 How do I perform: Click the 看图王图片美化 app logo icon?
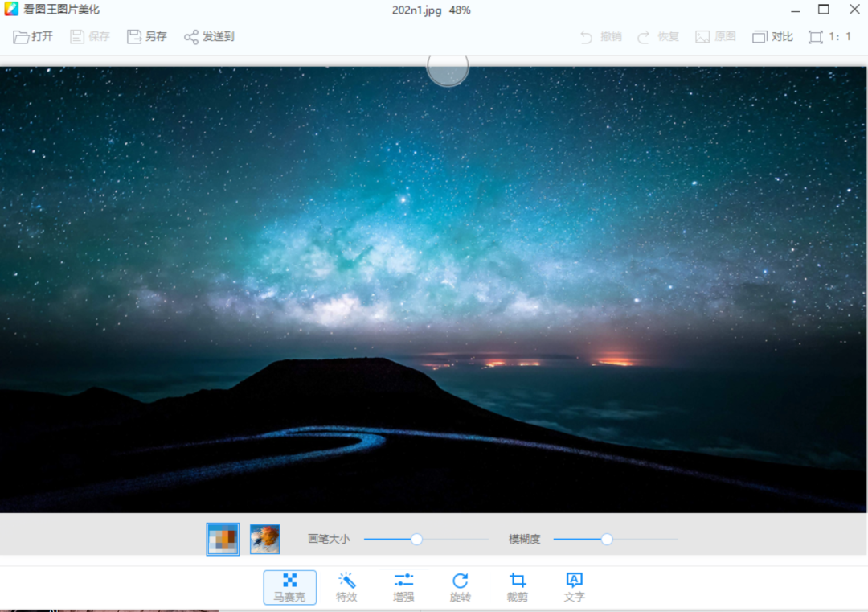point(11,9)
